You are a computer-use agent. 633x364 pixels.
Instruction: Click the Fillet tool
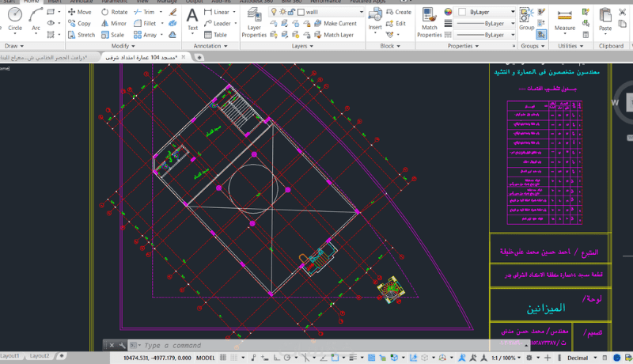pos(145,24)
